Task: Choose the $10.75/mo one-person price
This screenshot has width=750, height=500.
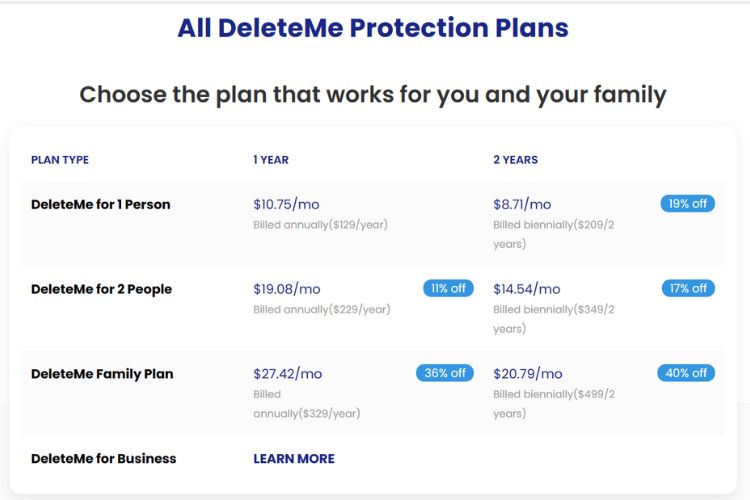Action: (286, 204)
